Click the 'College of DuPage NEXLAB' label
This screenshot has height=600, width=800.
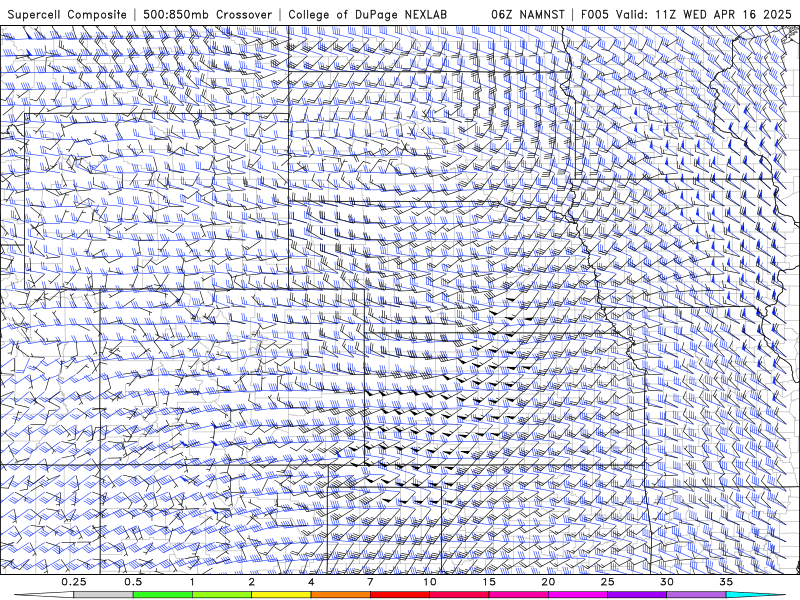tap(367, 14)
